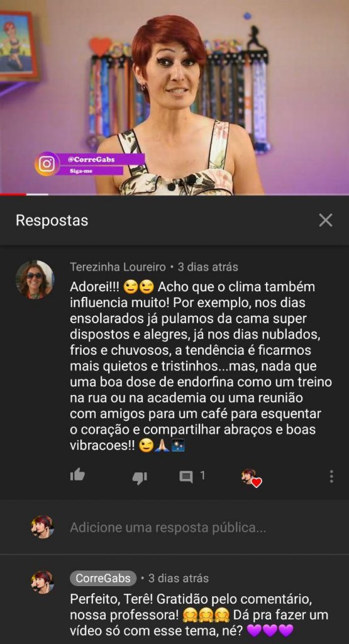Tap the Instagram logo overlay in video
Screen dimensions: 349x644
click(47, 164)
